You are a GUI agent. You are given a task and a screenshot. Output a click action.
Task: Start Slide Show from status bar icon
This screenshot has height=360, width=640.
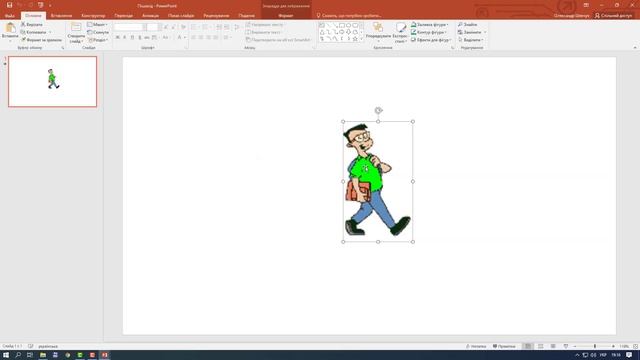[566, 346]
